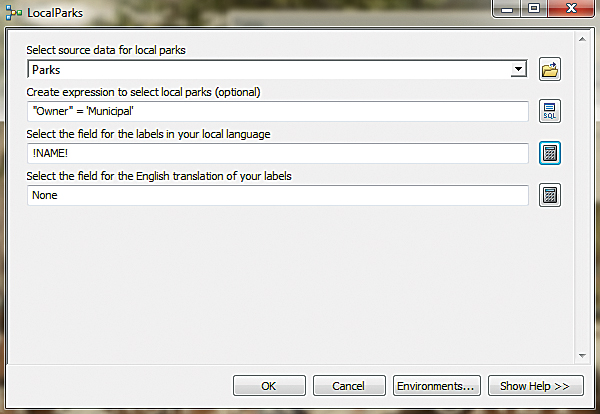Minimize the LocalParks window
Screen dimensions: 600x414
[506, 9]
